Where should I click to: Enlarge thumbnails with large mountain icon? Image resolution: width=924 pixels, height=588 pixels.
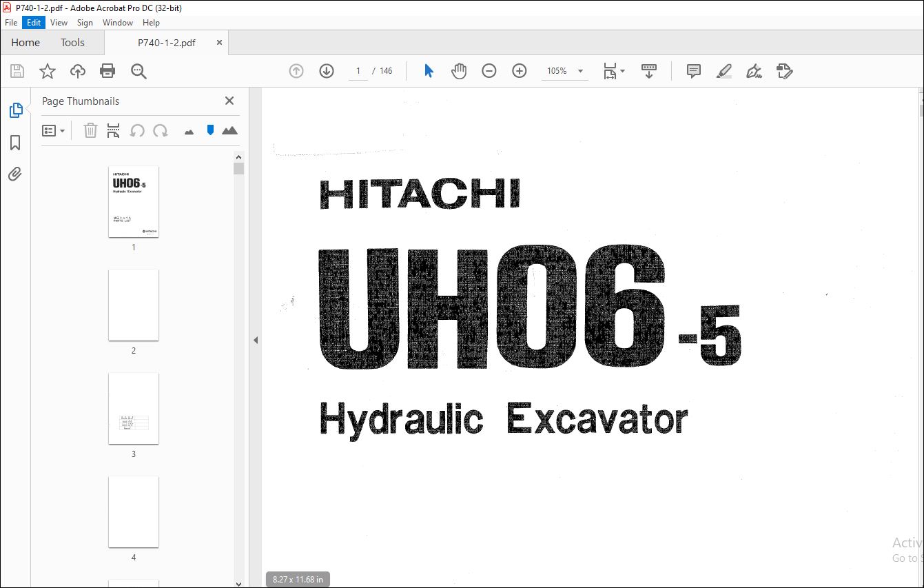coord(229,130)
